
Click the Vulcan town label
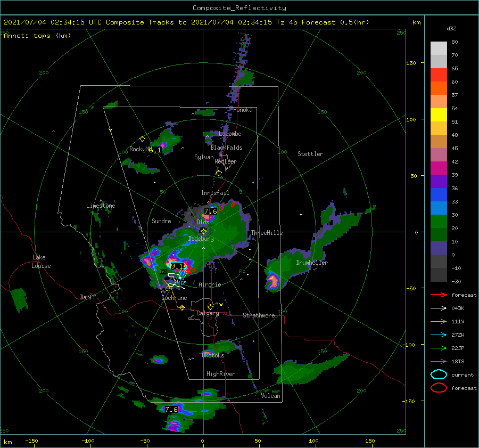tap(271, 396)
